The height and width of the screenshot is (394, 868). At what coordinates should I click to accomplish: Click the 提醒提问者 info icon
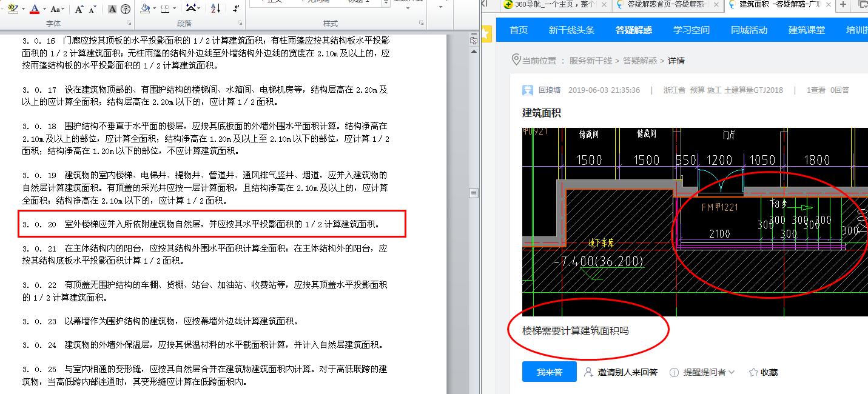pos(674,372)
